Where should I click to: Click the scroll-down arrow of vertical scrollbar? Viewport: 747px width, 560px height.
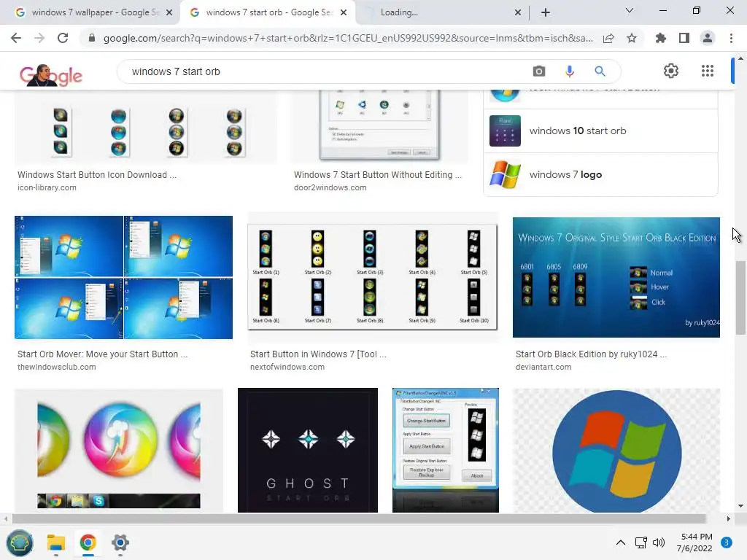(740, 506)
